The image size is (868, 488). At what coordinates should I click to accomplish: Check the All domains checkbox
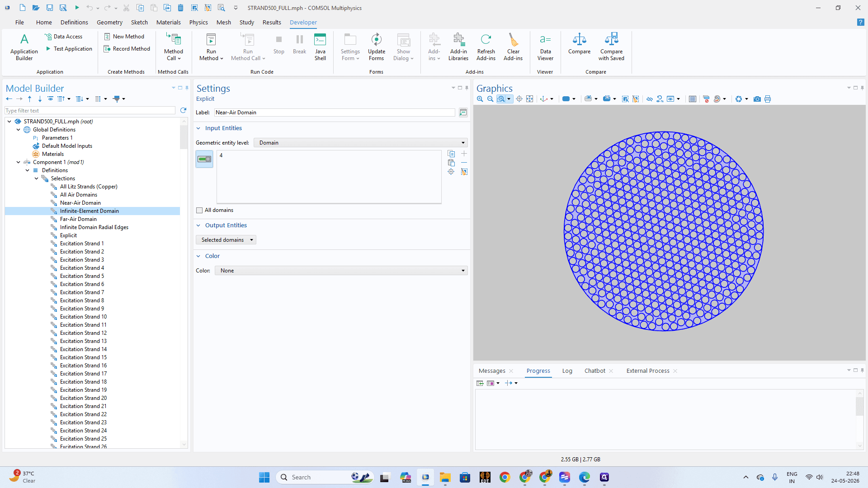199,210
